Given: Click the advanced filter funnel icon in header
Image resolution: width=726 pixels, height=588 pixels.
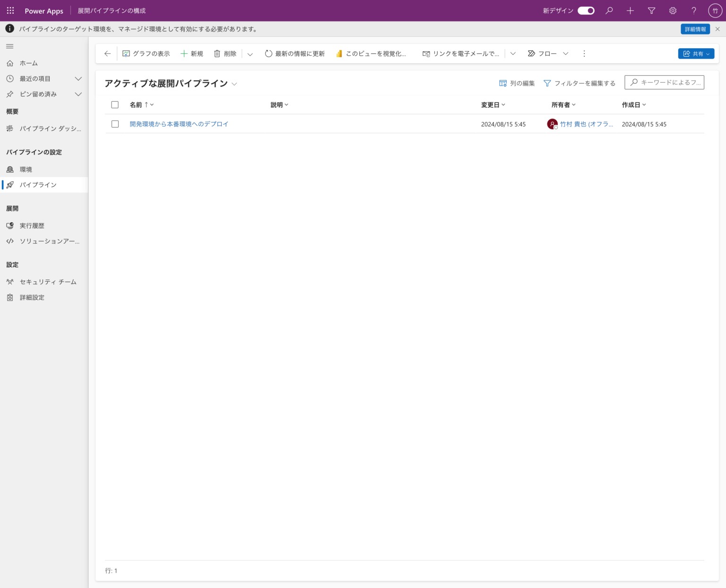Looking at the screenshot, I should point(651,10).
